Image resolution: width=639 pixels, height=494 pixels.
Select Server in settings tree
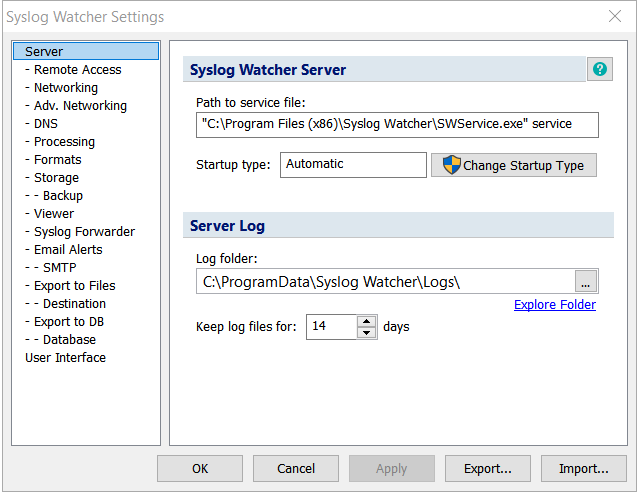pyautogui.click(x=86, y=51)
